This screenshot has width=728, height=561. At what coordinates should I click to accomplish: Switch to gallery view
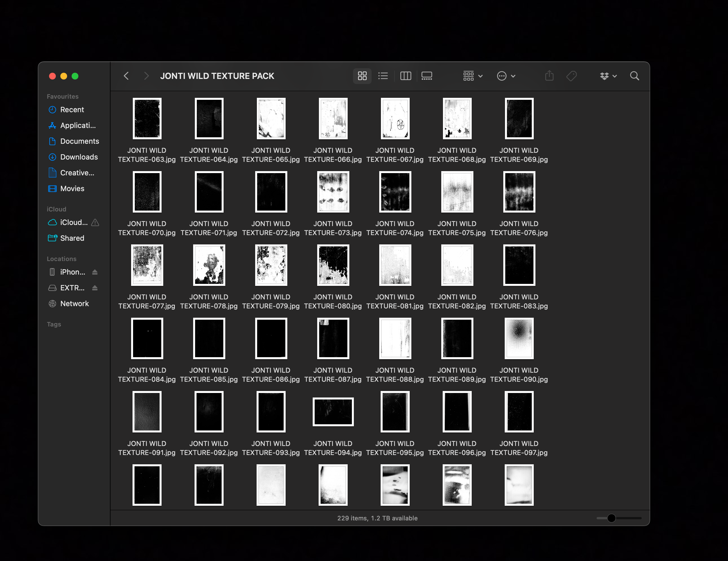coord(427,76)
